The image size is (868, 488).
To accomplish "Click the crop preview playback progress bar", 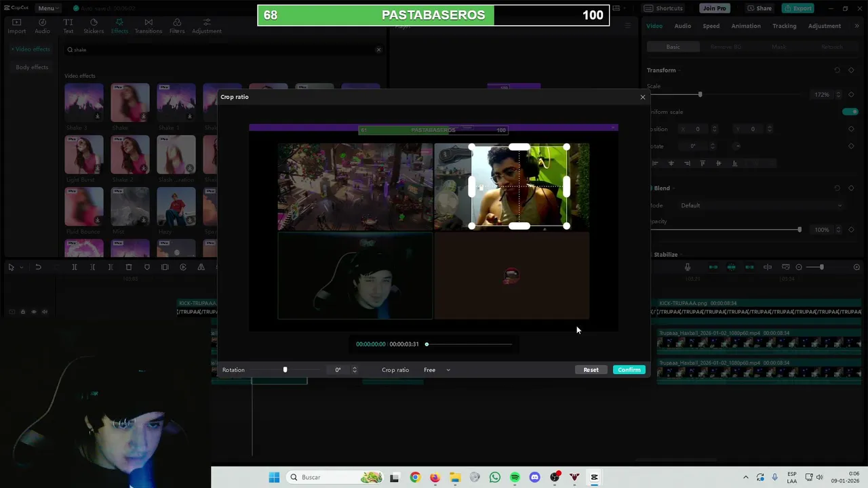I will pyautogui.click(x=469, y=344).
